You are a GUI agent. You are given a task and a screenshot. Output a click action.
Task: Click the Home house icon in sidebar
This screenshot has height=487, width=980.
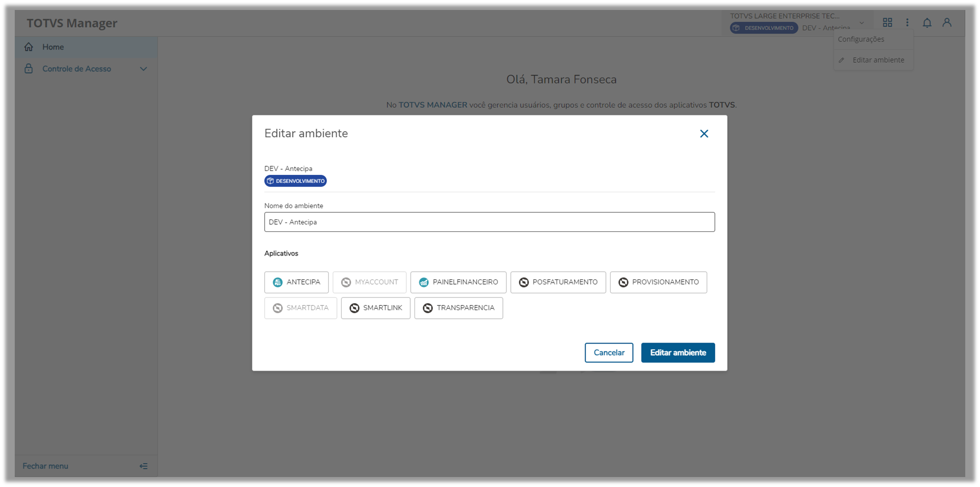point(29,47)
